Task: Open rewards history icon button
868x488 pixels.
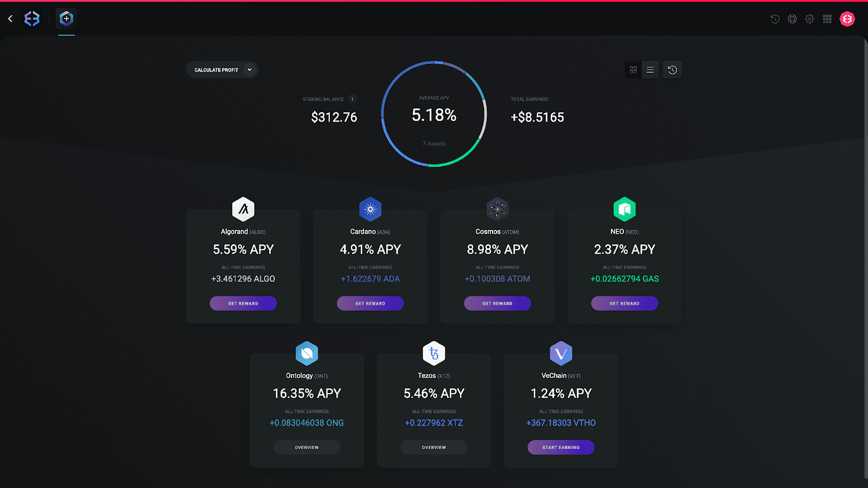Action: pyautogui.click(x=672, y=70)
